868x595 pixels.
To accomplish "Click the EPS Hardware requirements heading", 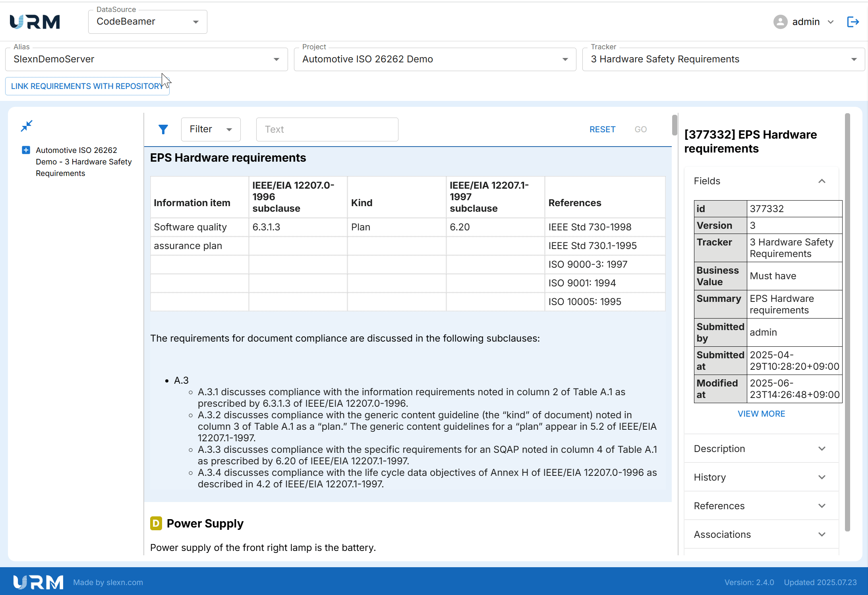I will (x=228, y=158).
